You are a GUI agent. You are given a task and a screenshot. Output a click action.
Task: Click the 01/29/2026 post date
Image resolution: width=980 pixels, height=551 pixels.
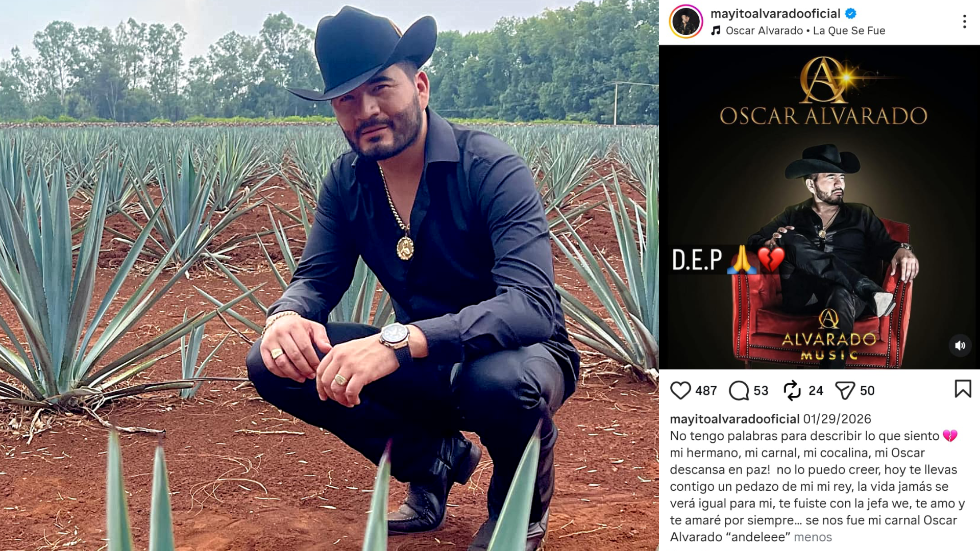pos(837,419)
